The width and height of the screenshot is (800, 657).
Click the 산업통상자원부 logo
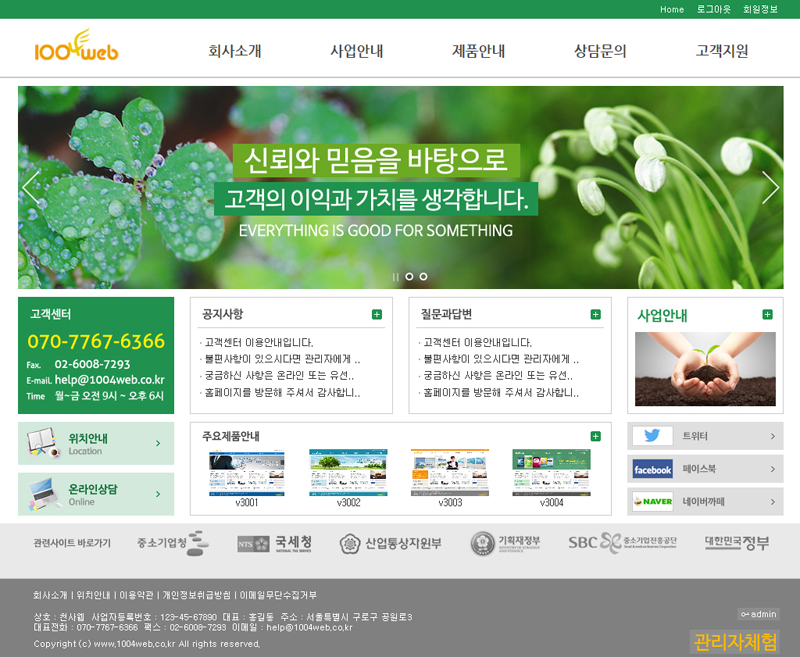[x=390, y=543]
